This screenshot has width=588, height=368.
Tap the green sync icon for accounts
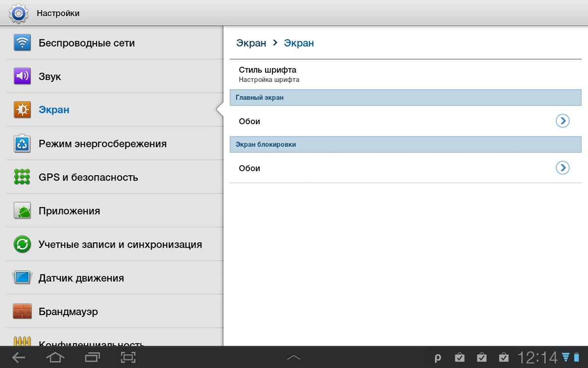[22, 244]
